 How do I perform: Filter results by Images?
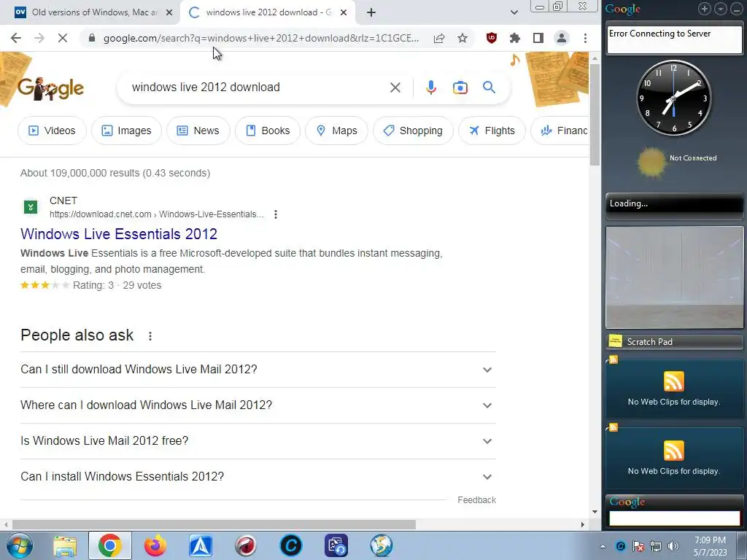tap(126, 131)
